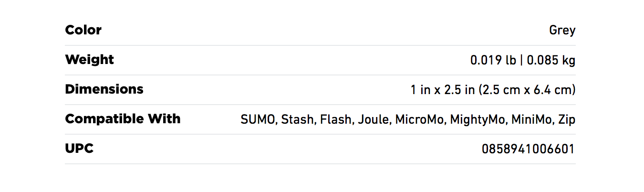Screen dimensions: 644x192
Task: Click the Weight label
Action: pyautogui.click(x=89, y=60)
